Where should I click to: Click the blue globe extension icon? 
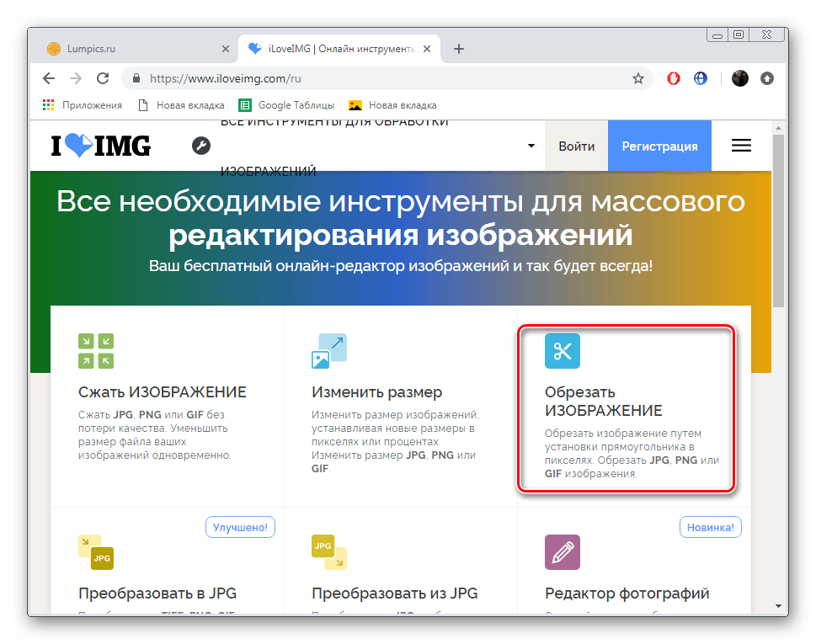pos(701,78)
